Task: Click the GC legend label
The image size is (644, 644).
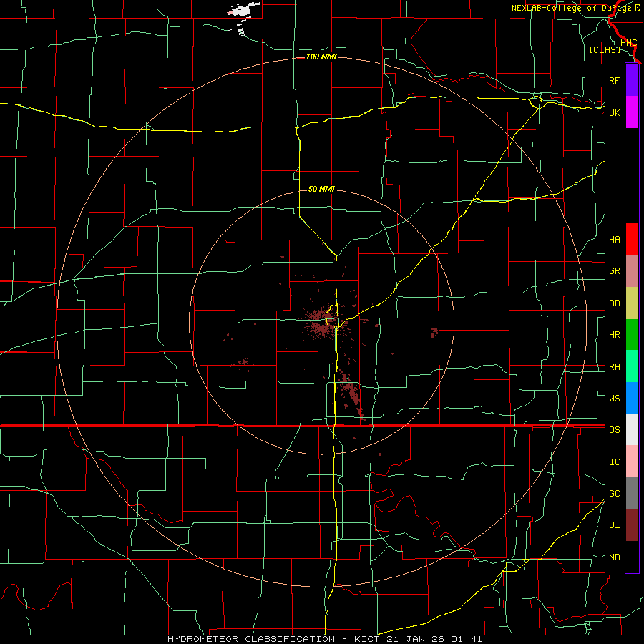Action: tap(615, 493)
